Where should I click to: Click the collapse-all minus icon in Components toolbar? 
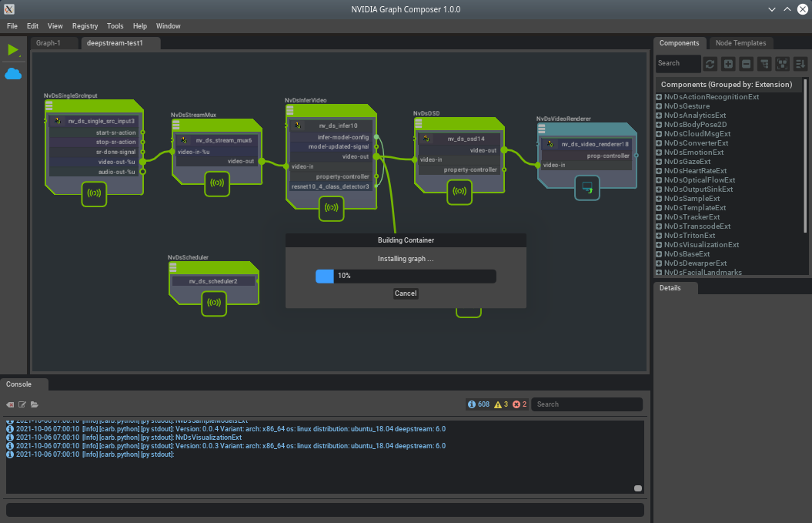(746, 64)
